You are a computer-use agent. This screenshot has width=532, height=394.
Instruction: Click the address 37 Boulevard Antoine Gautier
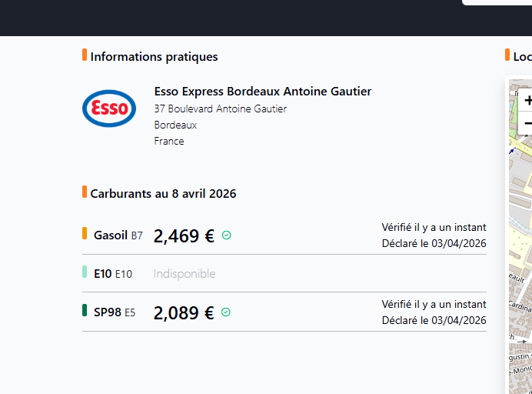(x=220, y=109)
